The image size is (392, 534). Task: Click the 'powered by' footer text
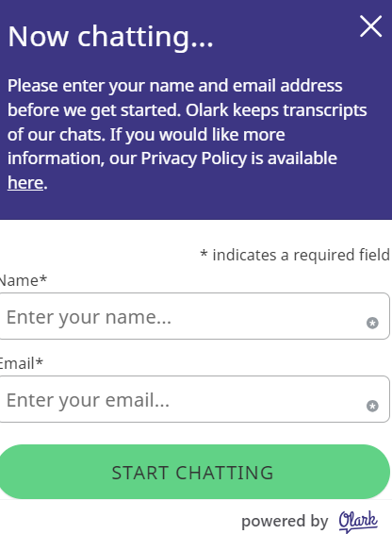click(x=285, y=522)
